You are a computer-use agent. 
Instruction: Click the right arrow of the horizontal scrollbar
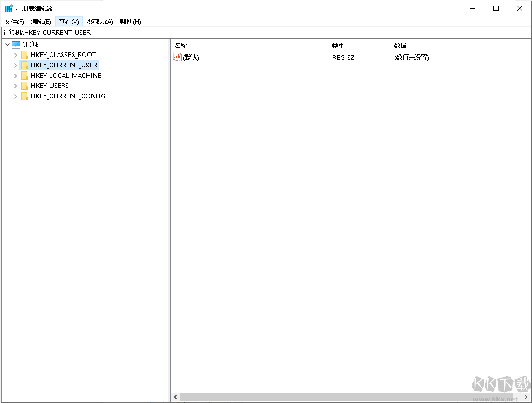pyautogui.click(x=526, y=397)
